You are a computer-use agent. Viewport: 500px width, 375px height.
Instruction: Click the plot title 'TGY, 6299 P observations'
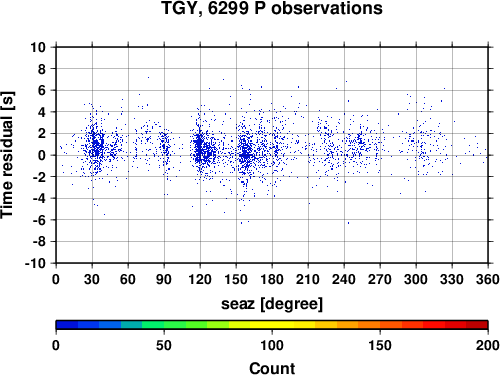[272, 8]
